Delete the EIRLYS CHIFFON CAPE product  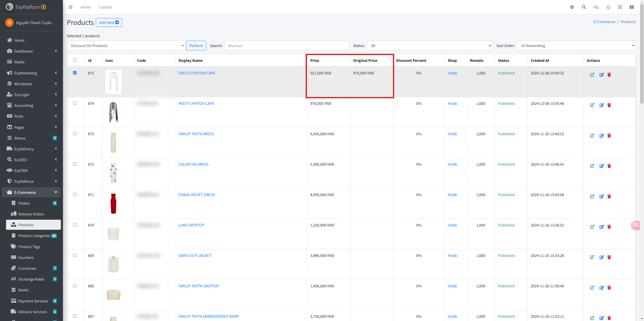609,75
